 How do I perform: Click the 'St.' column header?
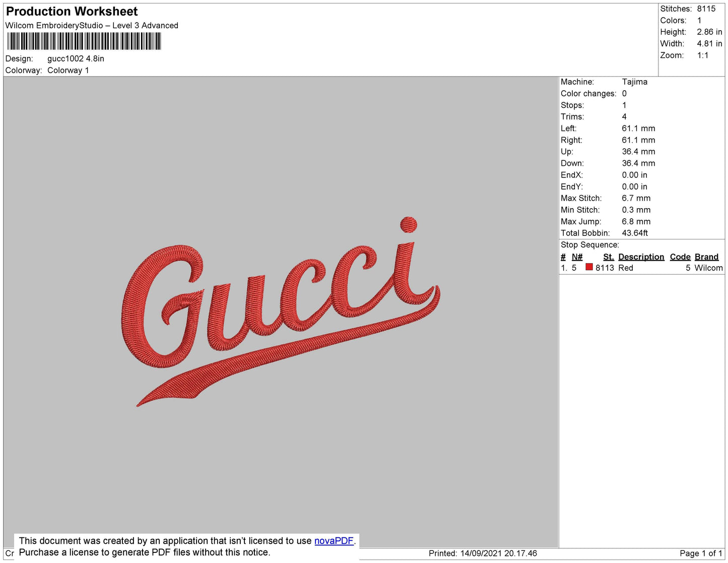(x=609, y=257)
